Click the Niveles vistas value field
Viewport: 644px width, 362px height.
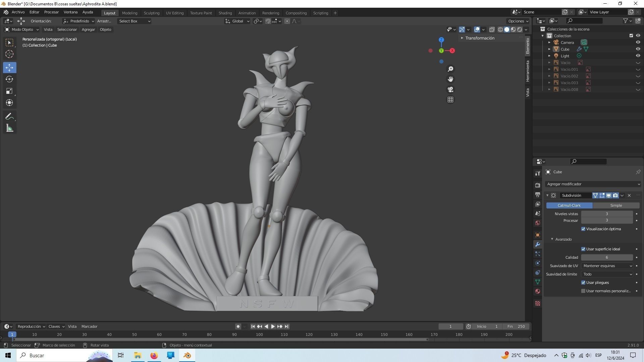point(607,214)
